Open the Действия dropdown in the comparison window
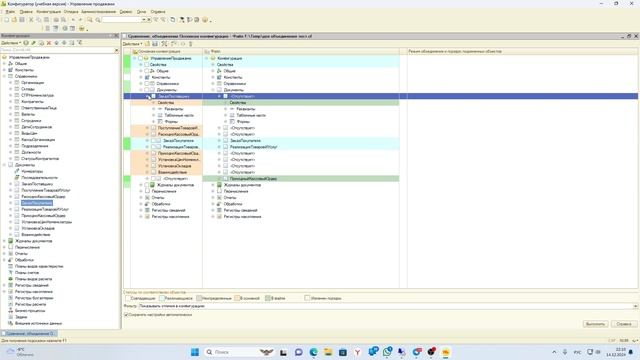The image size is (640, 360). [x=133, y=44]
